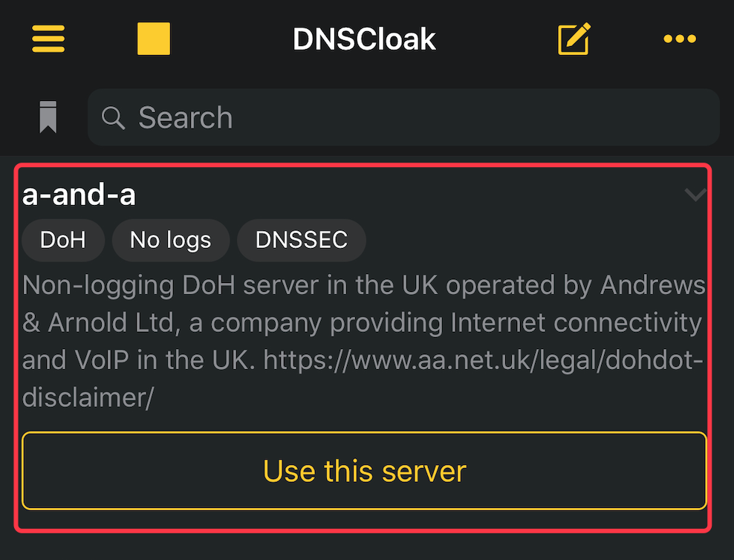The height and width of the screenshot is (560, 734).
Task: Click the Search placeholder text
Action: point(186,117)
